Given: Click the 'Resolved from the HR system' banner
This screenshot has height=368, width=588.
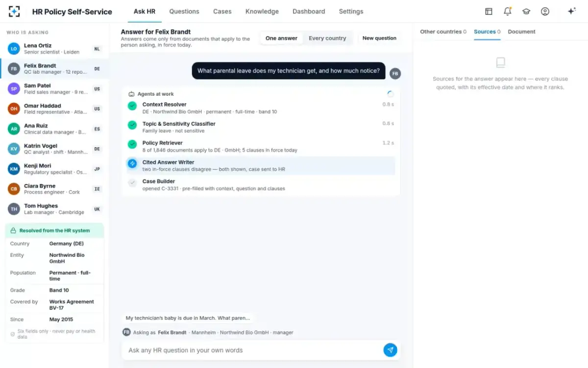Looking at the screenshot, I should point(54,231).
